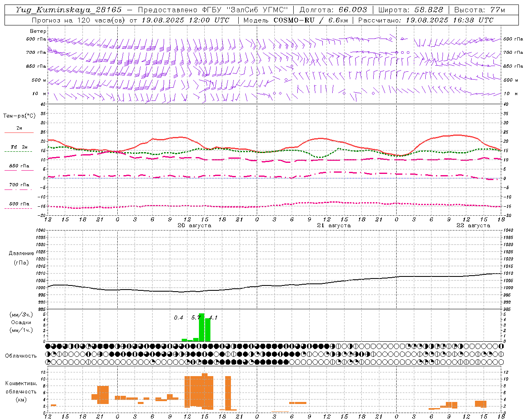Click the Облачность cloud cover label
525x420 pixels.
tap(21, 356)
